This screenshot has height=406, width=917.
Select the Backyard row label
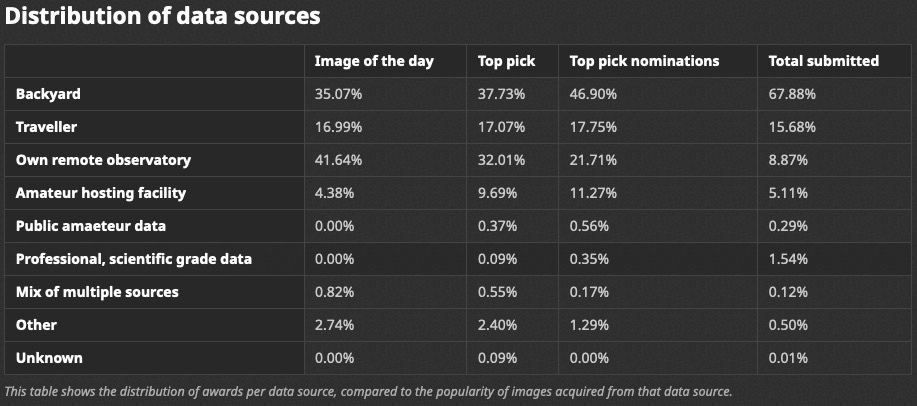[x=48, y=94]
